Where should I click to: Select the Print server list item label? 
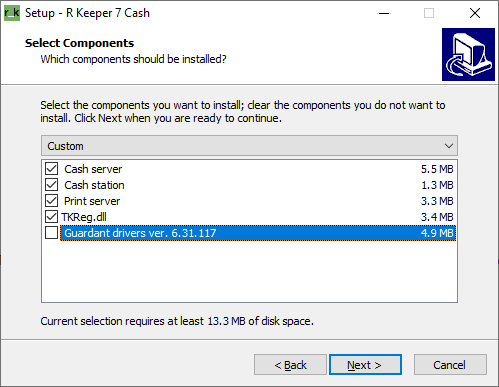click(92, 201)
